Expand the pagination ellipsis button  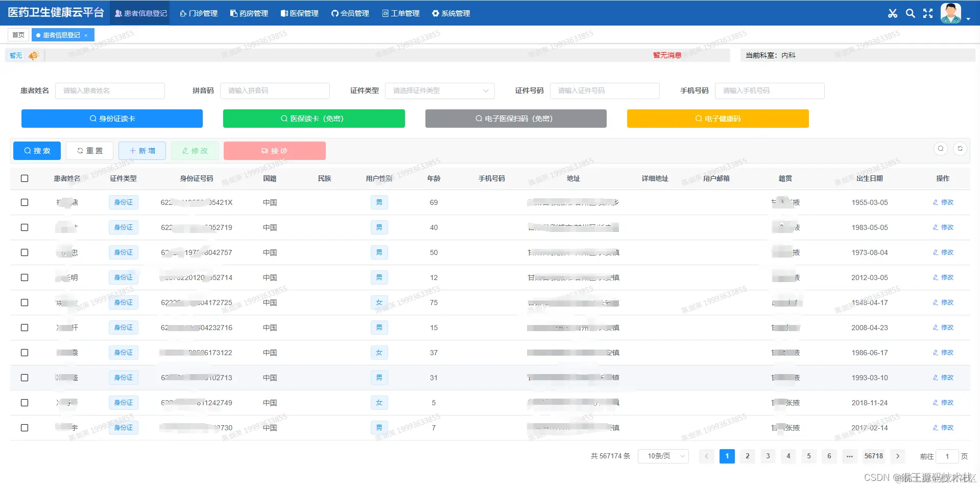coord(850,456)
